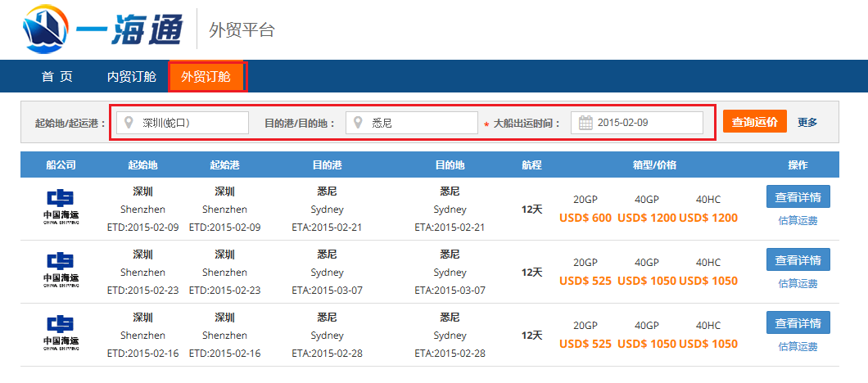Viewport: 868px width, 383px height.
Task: Click the 目的港 column header
Action: (328, 165)
